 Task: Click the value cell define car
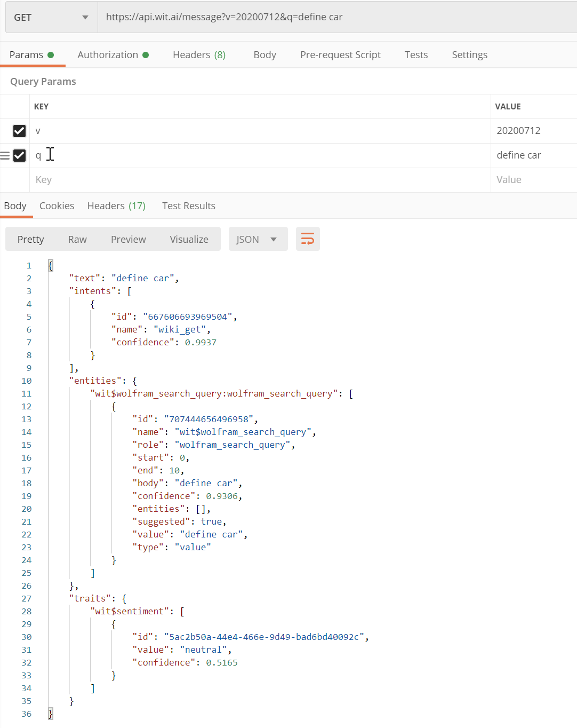534,155
